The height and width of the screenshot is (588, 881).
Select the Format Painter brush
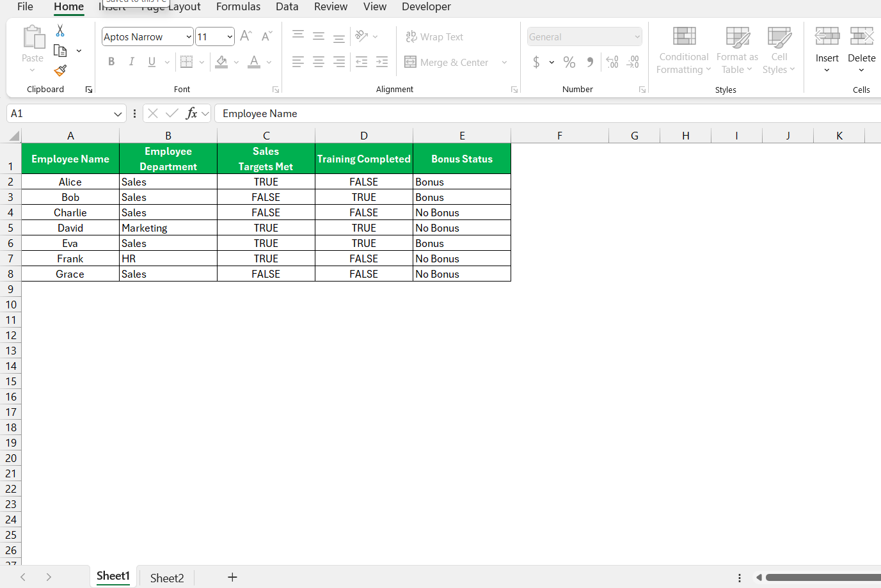60,70
